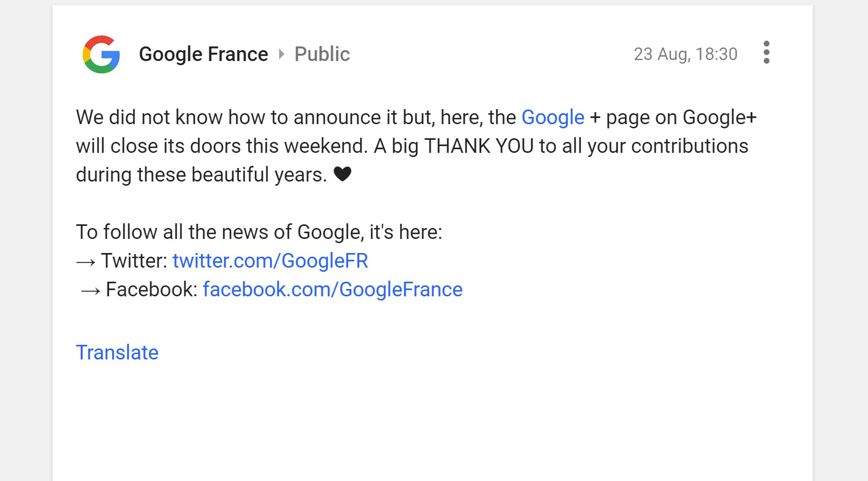Image resolution: width=868 pixels, height=481 pixels.
Task: Click the arrow before the Facebook label
Action: tap(90, 291)
